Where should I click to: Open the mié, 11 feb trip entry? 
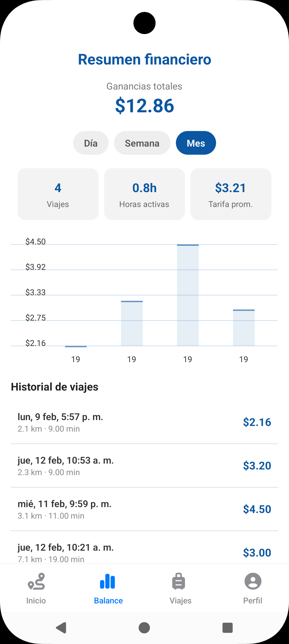(x=144, y=509)
